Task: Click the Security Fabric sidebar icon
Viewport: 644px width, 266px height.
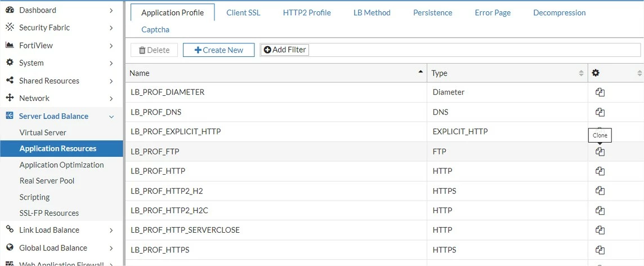Action: click(x=10, y=28)
